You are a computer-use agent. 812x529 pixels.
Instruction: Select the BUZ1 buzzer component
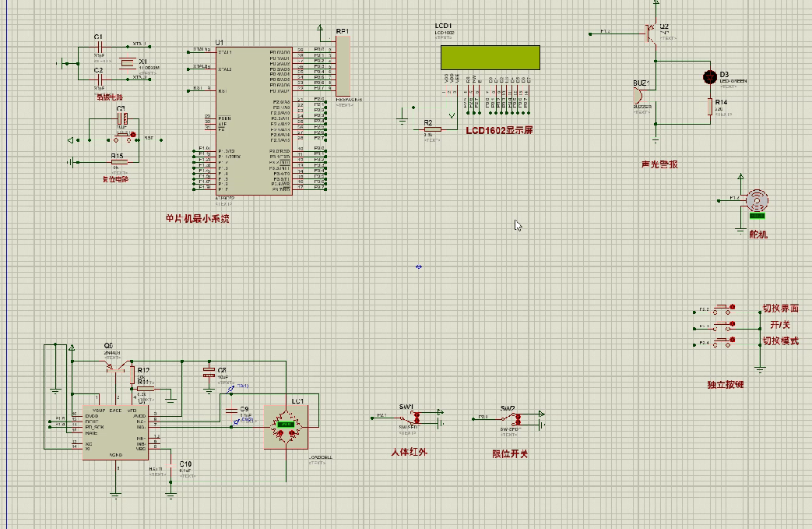click(x=638, y=97)
